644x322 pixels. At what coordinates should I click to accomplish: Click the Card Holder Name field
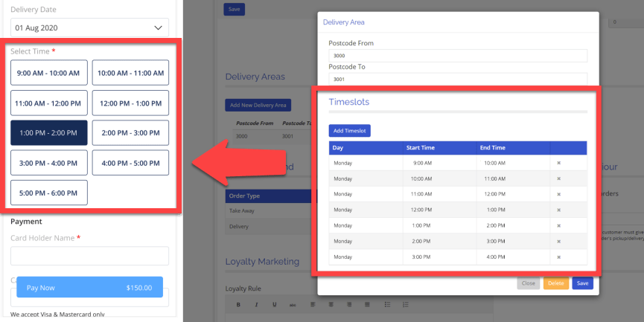click(x=89, y=256)
